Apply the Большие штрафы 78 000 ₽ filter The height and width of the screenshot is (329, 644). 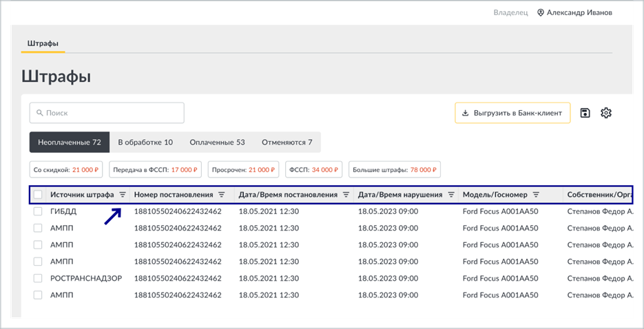[395, 169]
